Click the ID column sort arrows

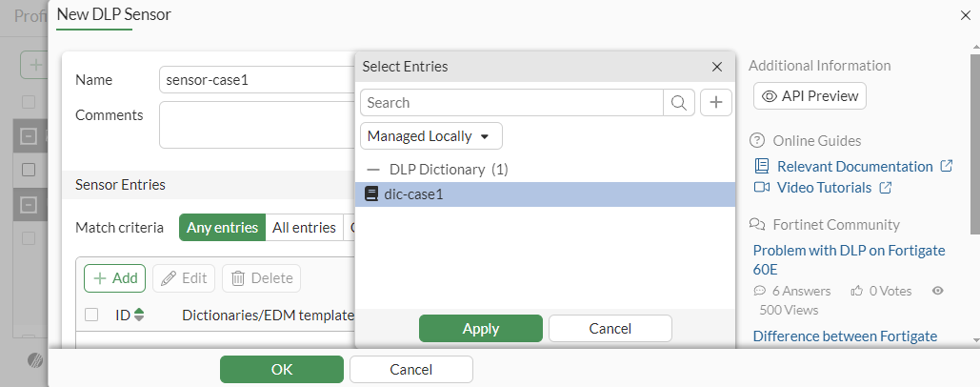pyautogui.click(x=139, y=315)
